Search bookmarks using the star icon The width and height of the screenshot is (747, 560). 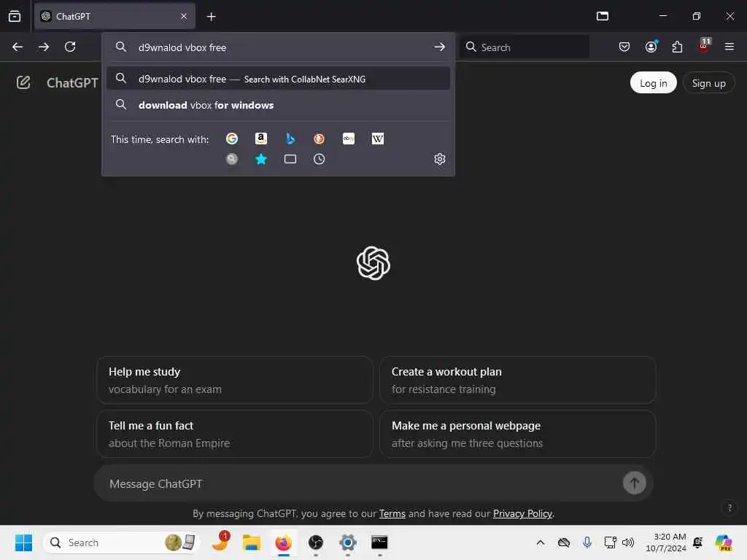(261, 159)
